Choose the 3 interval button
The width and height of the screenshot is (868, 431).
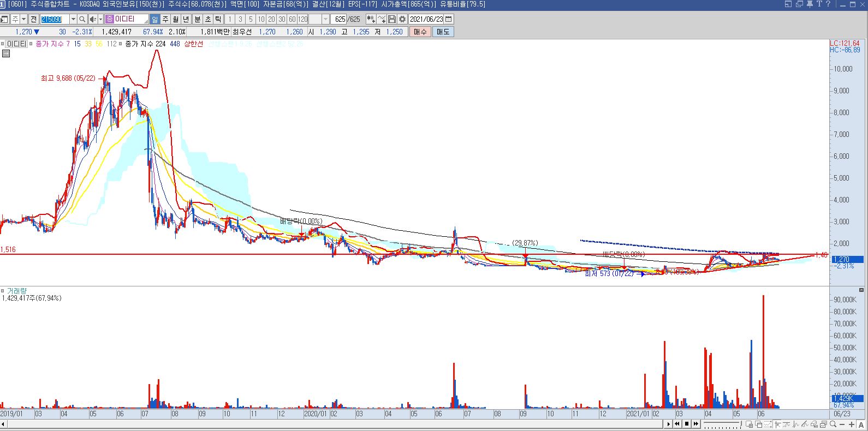point(241,19)
